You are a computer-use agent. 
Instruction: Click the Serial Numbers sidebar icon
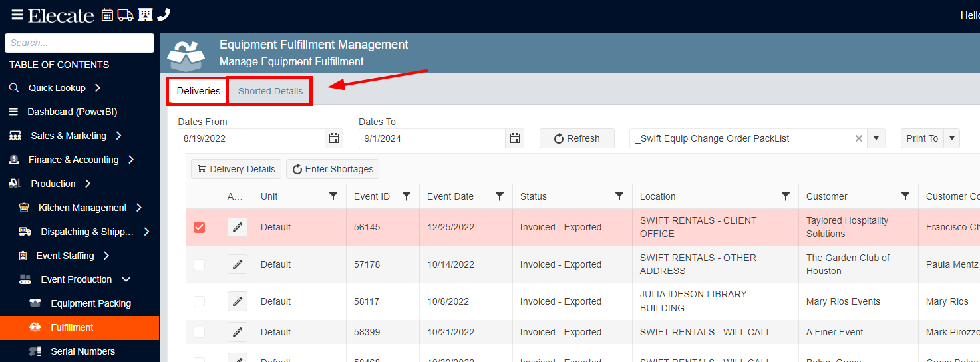[x=35, y=351]
